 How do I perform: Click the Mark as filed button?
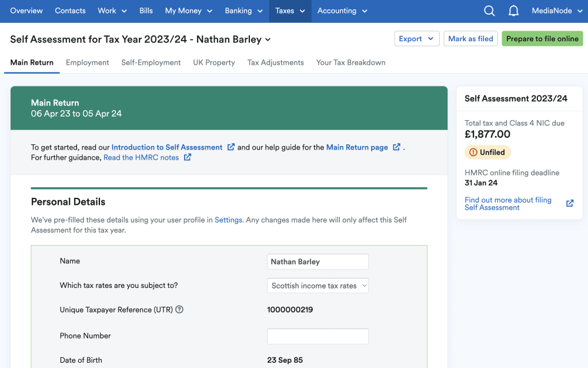pyautogui.click(x=470, y=39)
